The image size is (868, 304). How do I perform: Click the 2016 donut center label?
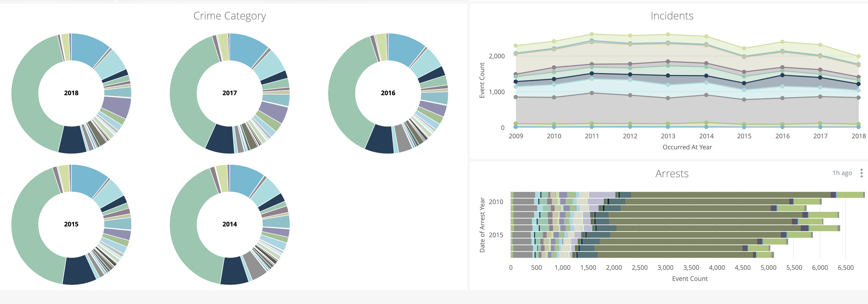click(x=388, y=93)
